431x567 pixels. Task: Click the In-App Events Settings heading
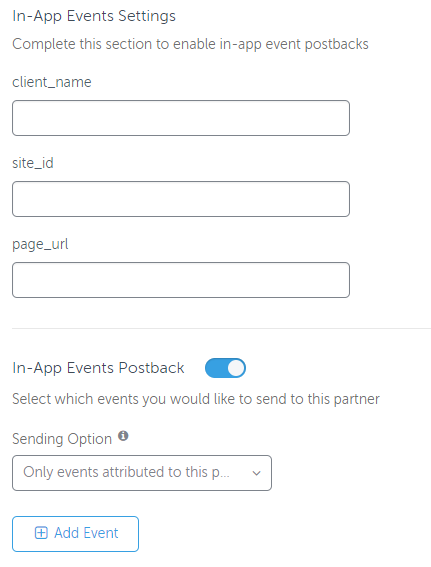click(x=94, y=16)
